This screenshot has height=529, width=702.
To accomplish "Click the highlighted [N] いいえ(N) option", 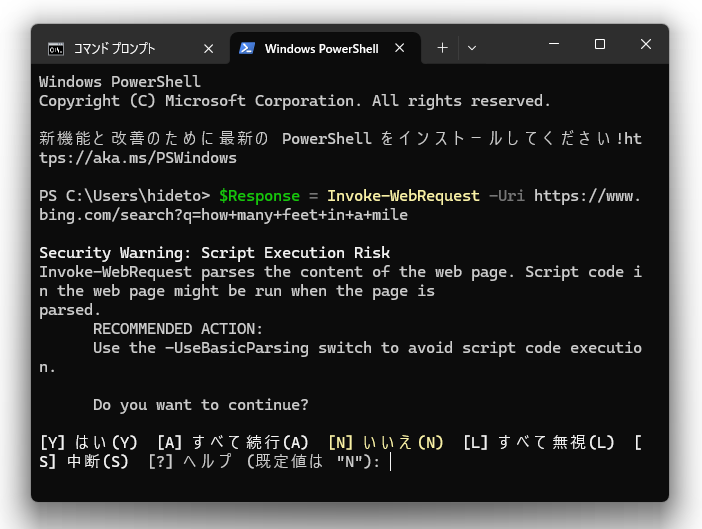I will [385, 443].
